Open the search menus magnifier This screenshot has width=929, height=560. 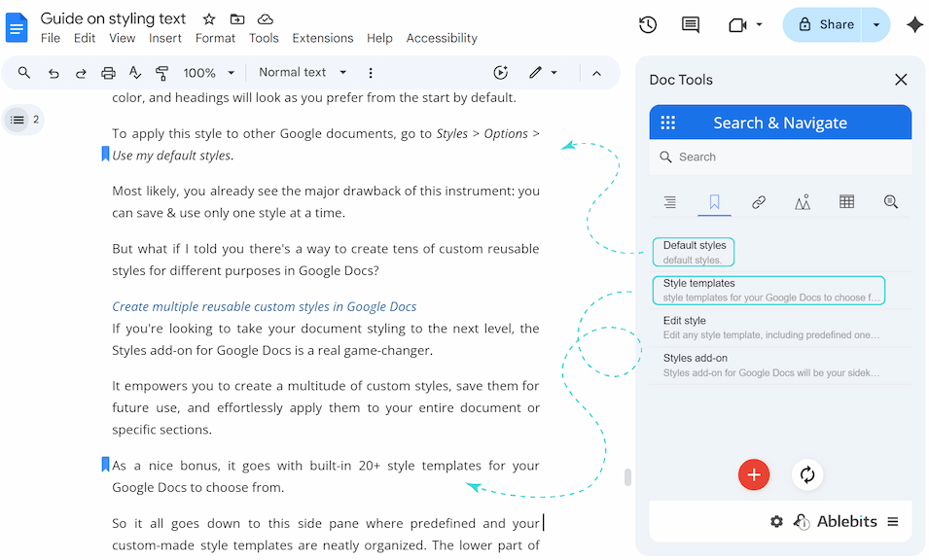click(23, 73)
